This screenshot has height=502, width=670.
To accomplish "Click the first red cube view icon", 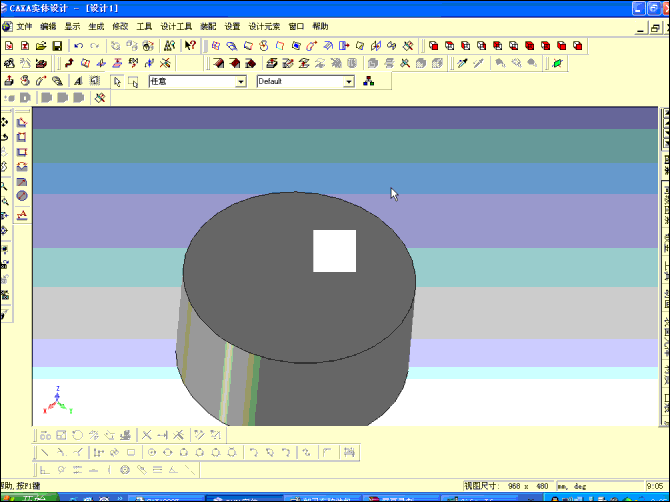I will click(x=434, y=46).
